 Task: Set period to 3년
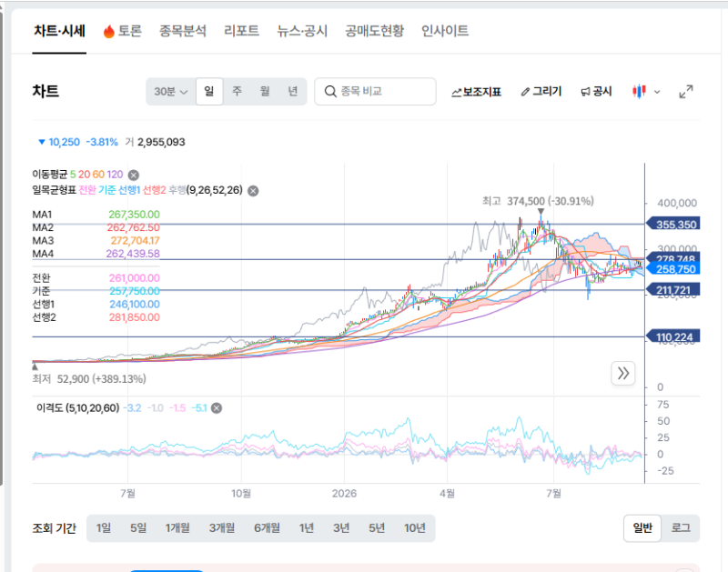(341, 528)
